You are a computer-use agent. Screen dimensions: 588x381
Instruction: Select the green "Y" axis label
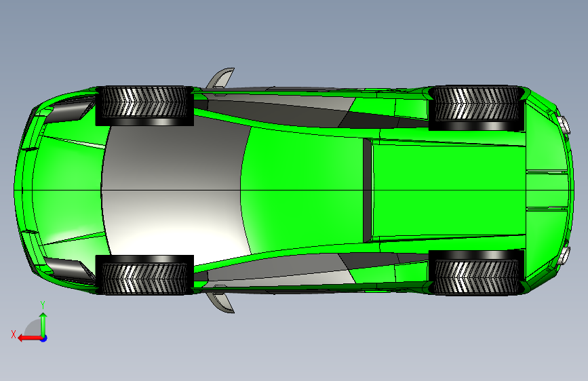click(x=43, y=305)
